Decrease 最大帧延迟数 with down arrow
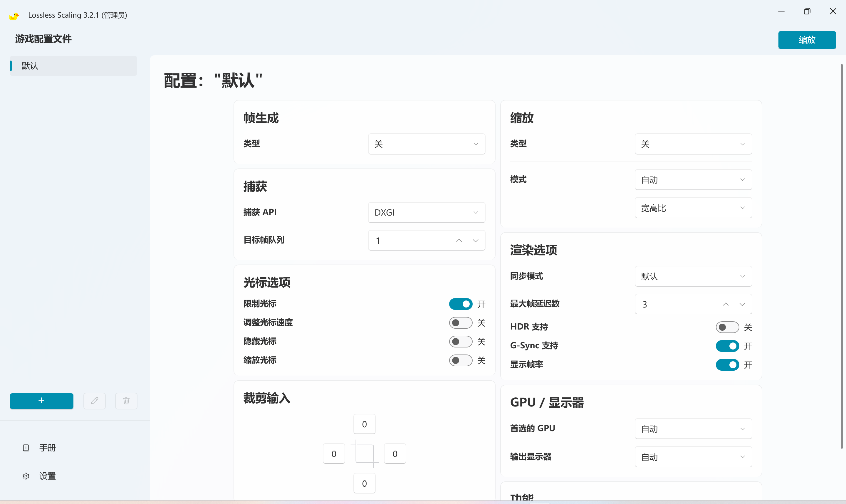Image resolution: width=846 pixels, height=504 pixels. click(742, 304)
